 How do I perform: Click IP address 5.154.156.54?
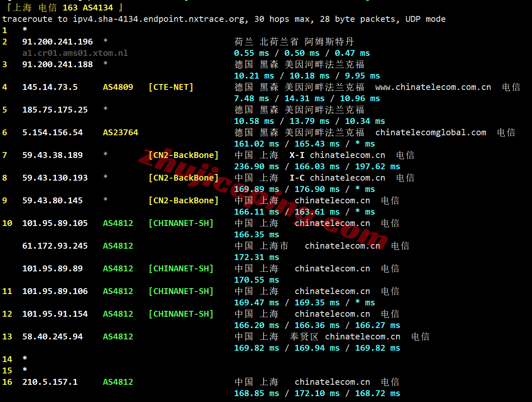(x=53, y=132)
